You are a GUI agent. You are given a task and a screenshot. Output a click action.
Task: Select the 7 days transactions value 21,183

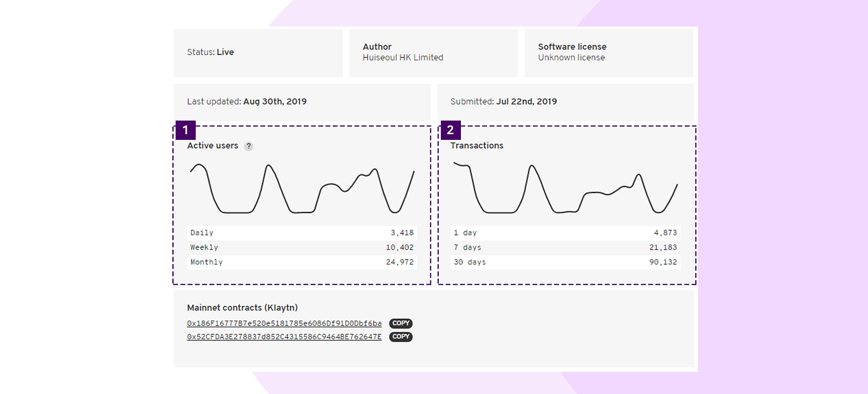[x=663, y=248]
